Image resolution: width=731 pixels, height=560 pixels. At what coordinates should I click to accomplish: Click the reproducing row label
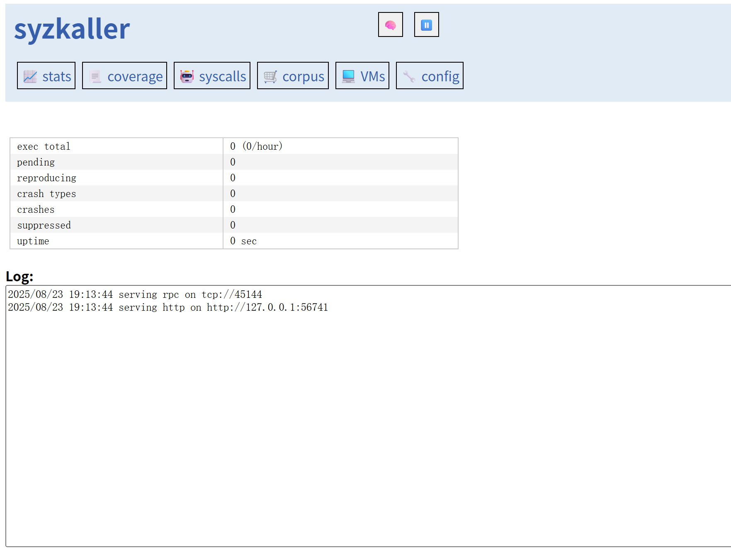(46, 178)
